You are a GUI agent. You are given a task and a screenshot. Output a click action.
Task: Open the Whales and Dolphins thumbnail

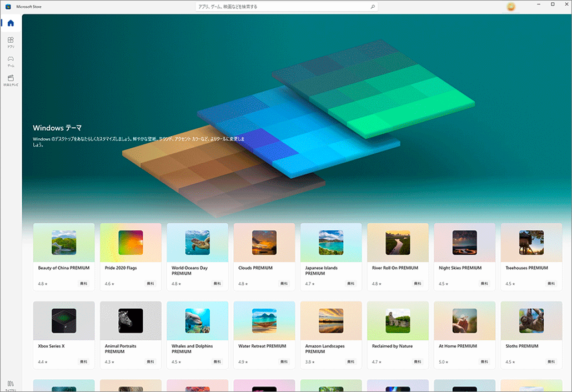[197, 321]
